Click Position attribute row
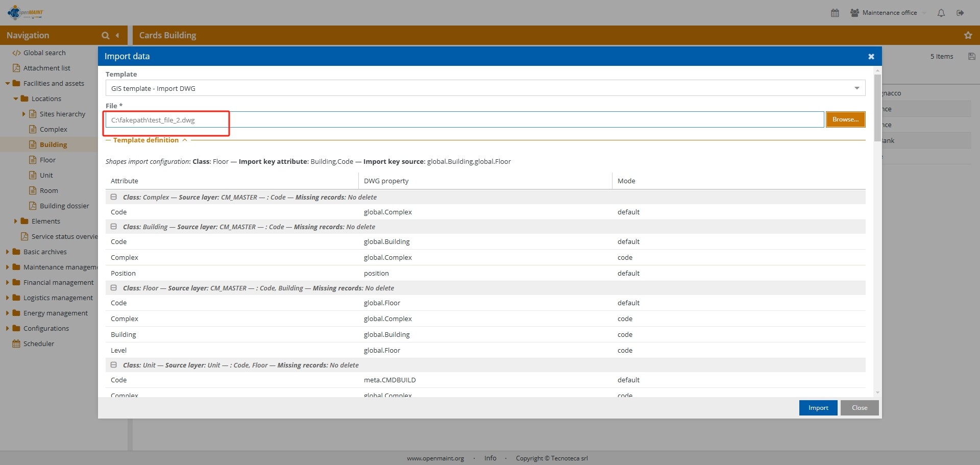 point(485,273)
